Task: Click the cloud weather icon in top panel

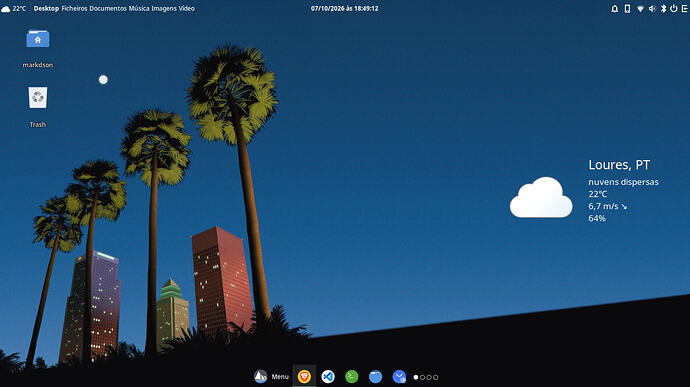Action: click(x=6, y=9)
